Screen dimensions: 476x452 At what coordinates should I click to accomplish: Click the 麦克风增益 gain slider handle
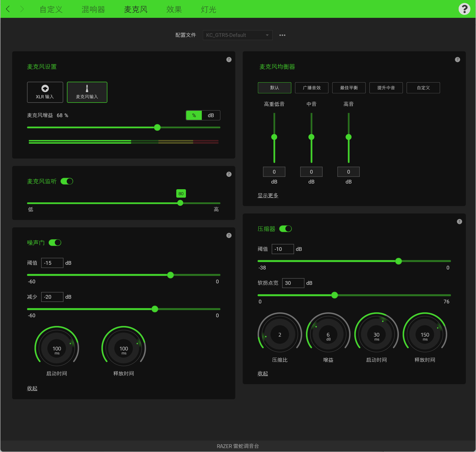tap(157, 128)
